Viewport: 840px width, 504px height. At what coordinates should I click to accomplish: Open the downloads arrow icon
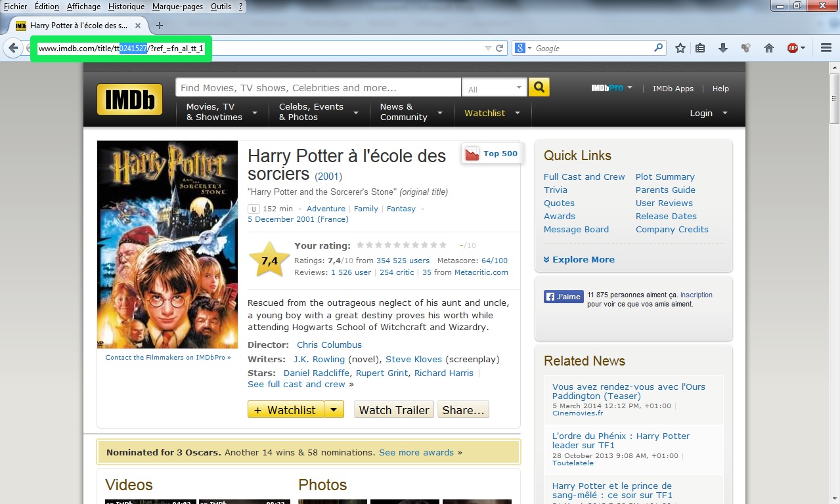[x=723, y=48]
